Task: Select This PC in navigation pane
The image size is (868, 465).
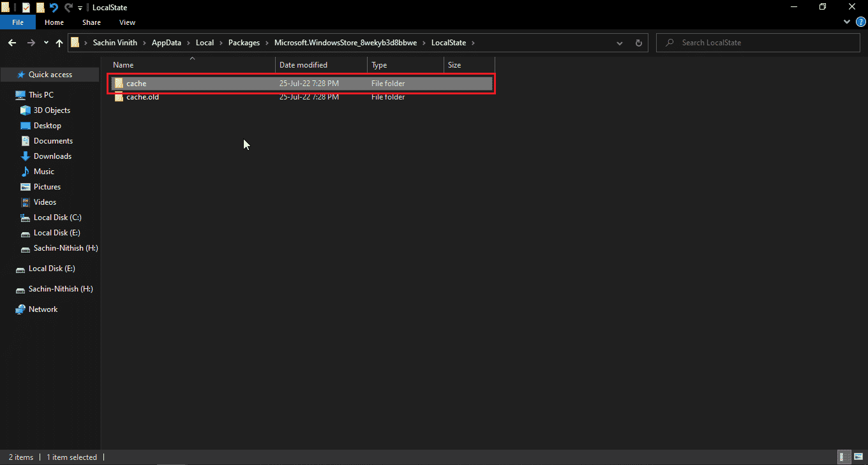Action: click(41, 95)
